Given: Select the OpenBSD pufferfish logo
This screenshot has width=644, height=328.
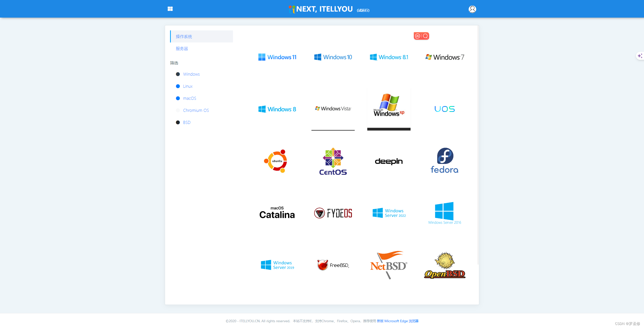Looking at the screenshot, I should tap(445, 265).
